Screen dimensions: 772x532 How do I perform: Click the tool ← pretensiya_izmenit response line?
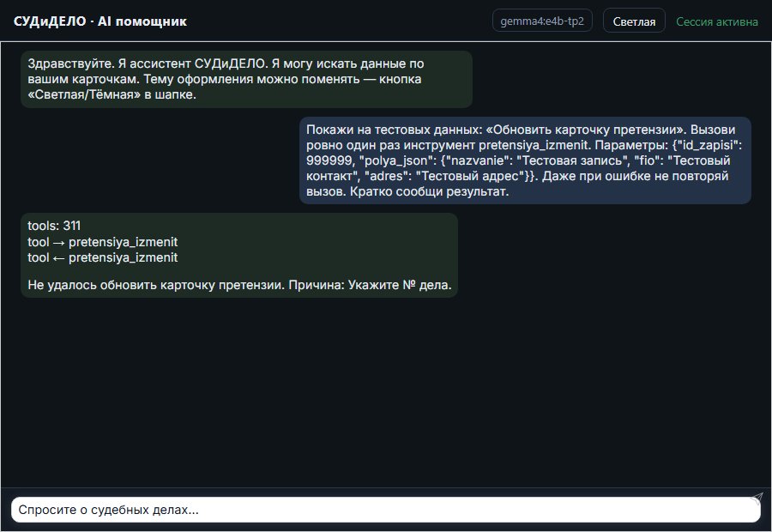(x=102, y=257)
